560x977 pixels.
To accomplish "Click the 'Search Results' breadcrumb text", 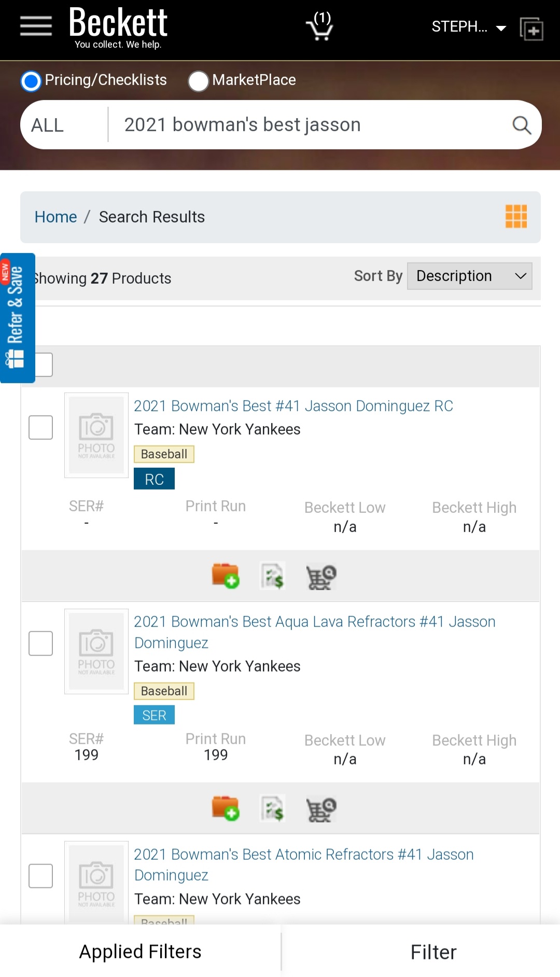I will coord(152,217).
